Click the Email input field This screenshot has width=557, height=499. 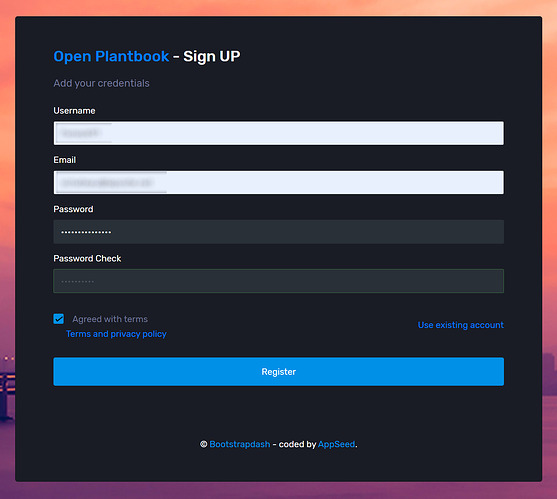tap(278, 183)
